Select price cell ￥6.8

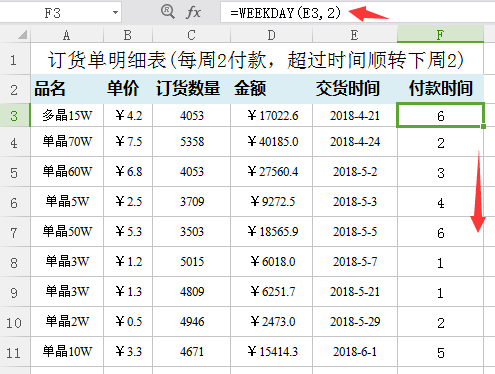tap(128, 171)
